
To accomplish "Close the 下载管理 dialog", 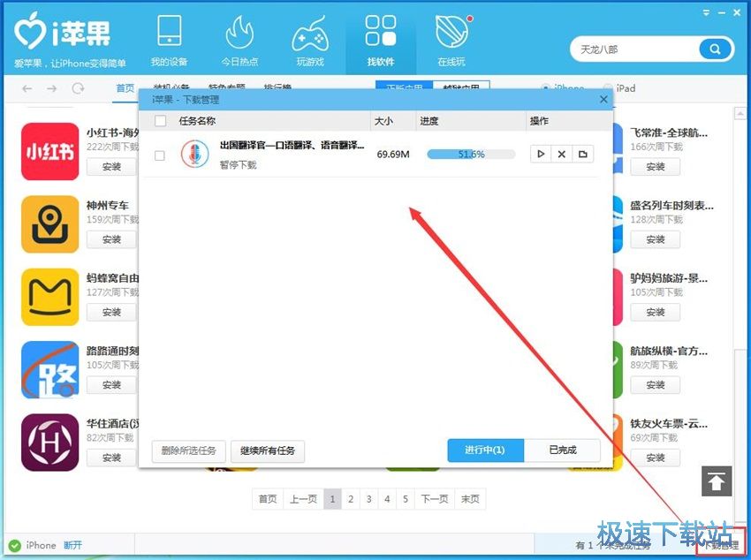I will [x=603, y=99].
